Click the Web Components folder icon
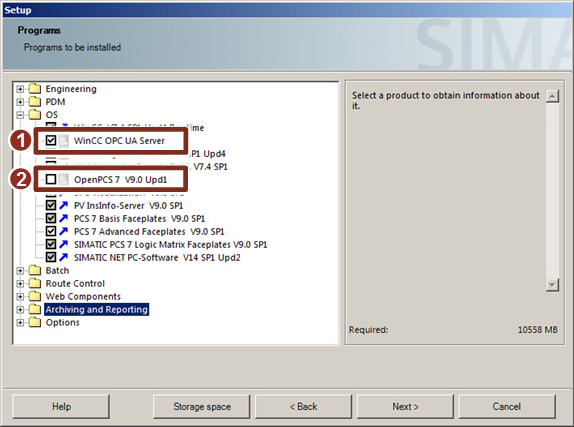This screenshot has height=427, width=574. [x=35, y=296]
